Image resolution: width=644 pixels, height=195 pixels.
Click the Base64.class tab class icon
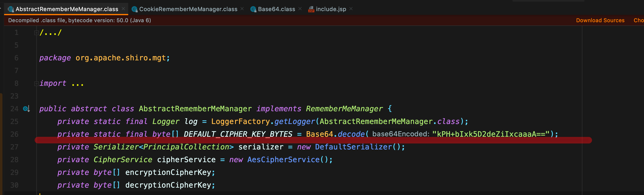[253, 9]
